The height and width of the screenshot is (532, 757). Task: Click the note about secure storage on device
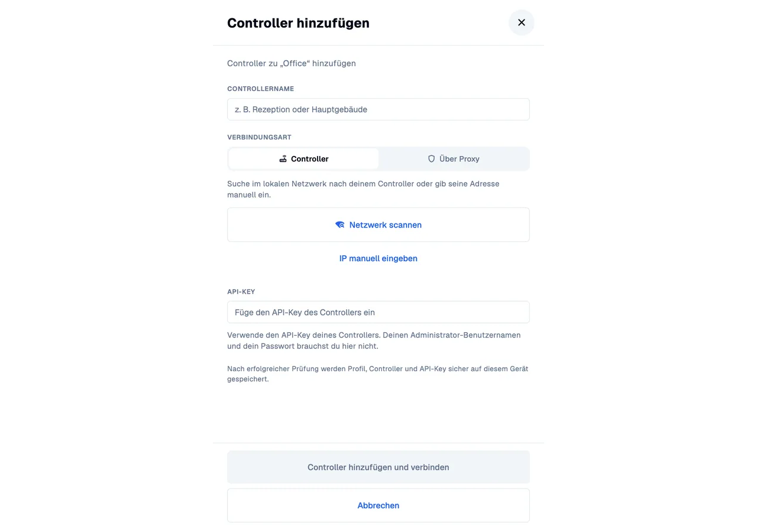[377, 374]
